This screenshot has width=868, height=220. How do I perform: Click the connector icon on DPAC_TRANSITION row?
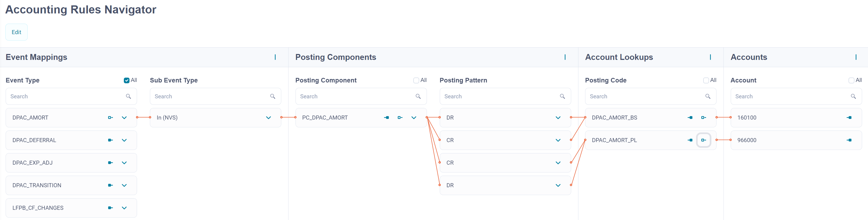tap(110, 185)
